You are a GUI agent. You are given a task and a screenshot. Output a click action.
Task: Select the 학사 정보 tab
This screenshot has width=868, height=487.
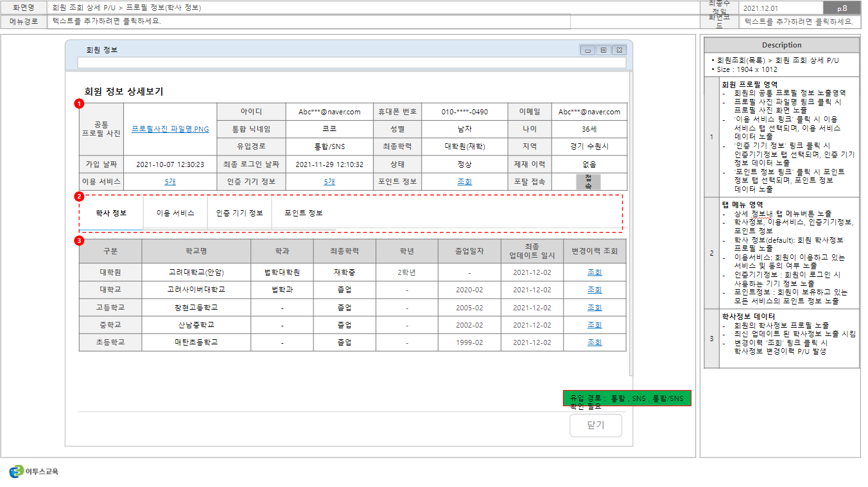coord(111,213)
